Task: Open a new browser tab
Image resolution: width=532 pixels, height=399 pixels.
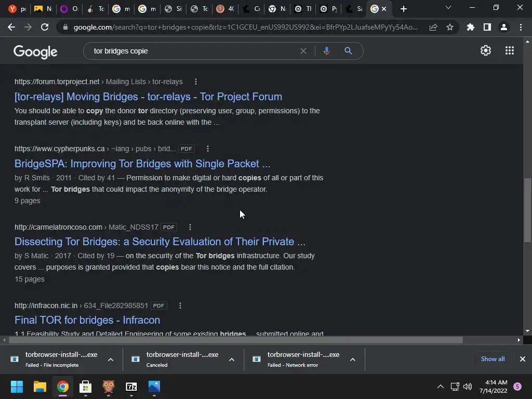Action: (x=403, y=9)
